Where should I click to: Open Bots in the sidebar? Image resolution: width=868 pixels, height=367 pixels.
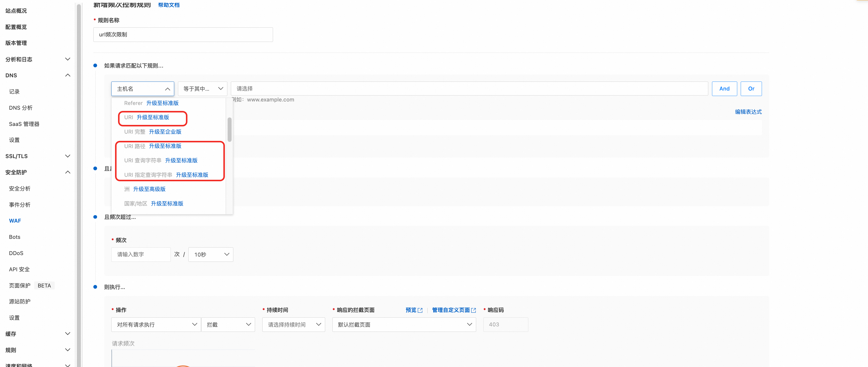click(14, 237)
